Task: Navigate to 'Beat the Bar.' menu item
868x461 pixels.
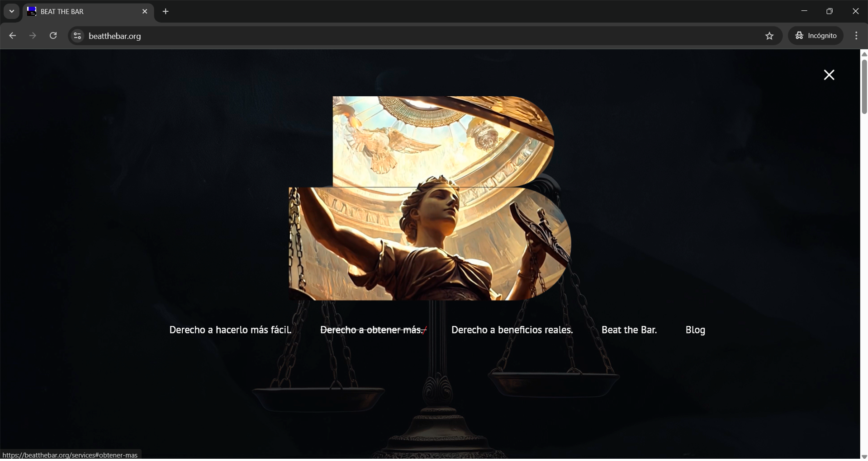Action: coord(629,330)
